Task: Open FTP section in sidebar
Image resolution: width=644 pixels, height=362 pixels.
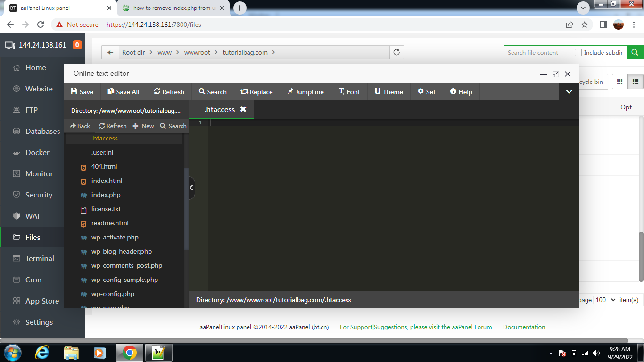Action: click(x=32, y=110)
